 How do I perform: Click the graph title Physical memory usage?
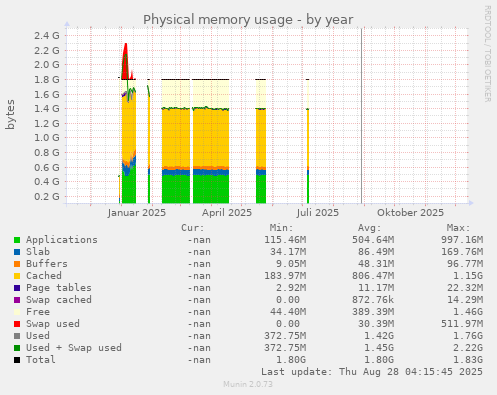tap(248, 20)
